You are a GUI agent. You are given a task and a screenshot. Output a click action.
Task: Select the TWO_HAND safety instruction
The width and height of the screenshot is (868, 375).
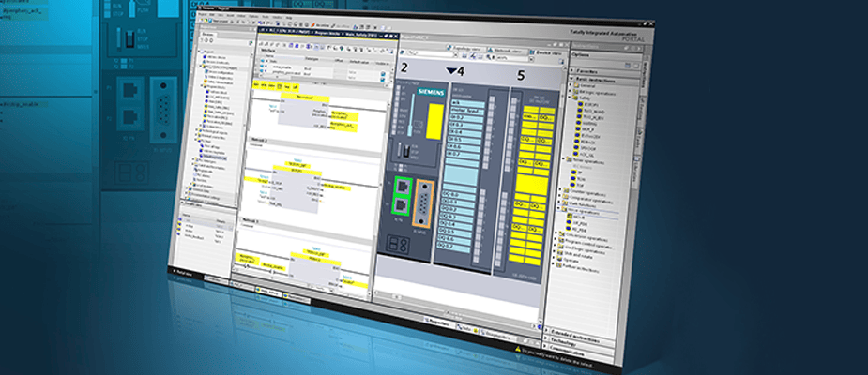pyautogui.click(x=591, y=112)
